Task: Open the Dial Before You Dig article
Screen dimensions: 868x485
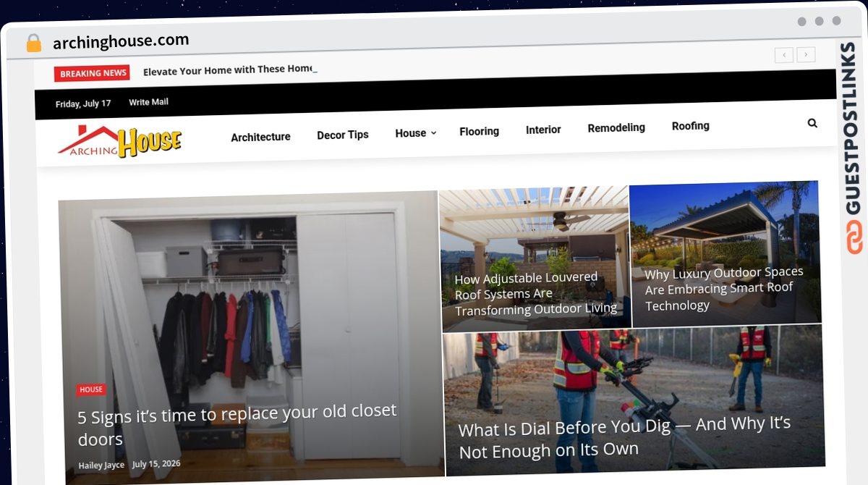Action: pyautogui.click(x=624, y=437)
